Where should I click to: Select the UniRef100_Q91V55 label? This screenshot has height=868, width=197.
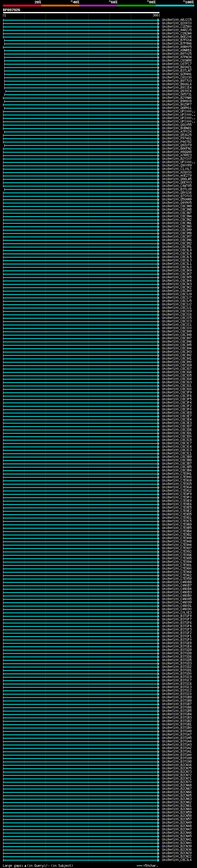tap(177, 125)
